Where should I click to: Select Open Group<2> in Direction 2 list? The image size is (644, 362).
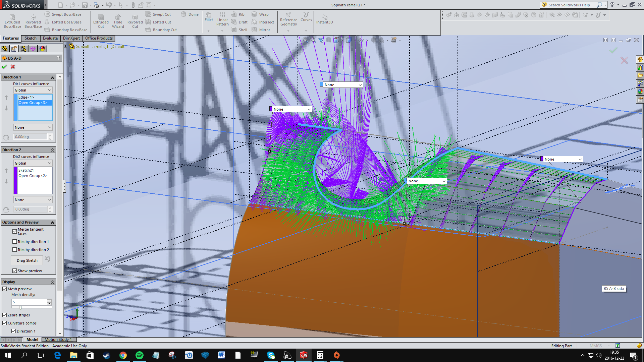point(33,176)
